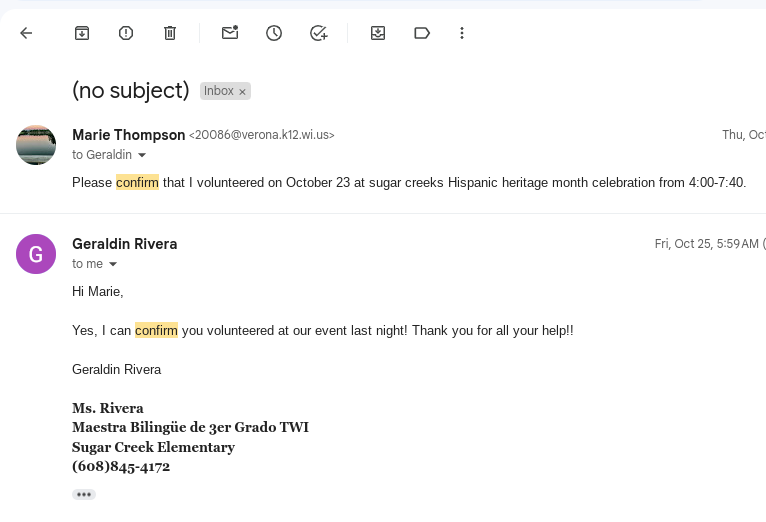Add this email to Tasks
Viewport: 766px width, 522px height.
click(x=319, y=33)
